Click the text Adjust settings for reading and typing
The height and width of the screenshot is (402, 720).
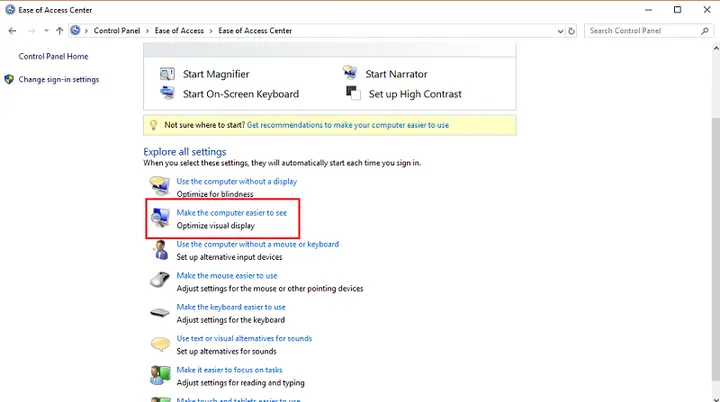click(241, 383)
